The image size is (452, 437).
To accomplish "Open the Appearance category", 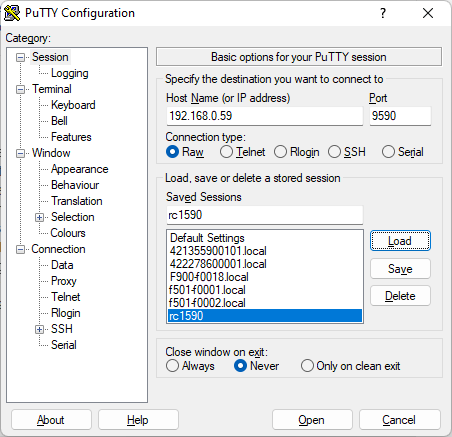I will pos(80,169).
